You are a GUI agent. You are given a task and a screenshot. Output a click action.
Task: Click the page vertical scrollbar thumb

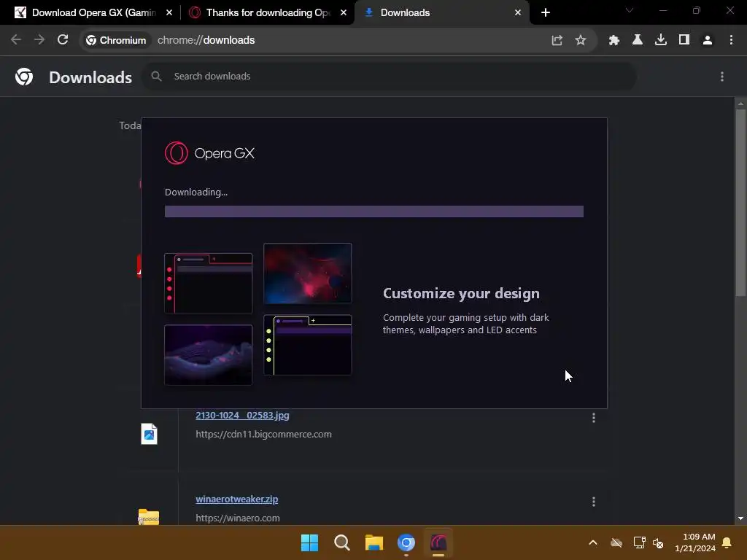(740, 203)
